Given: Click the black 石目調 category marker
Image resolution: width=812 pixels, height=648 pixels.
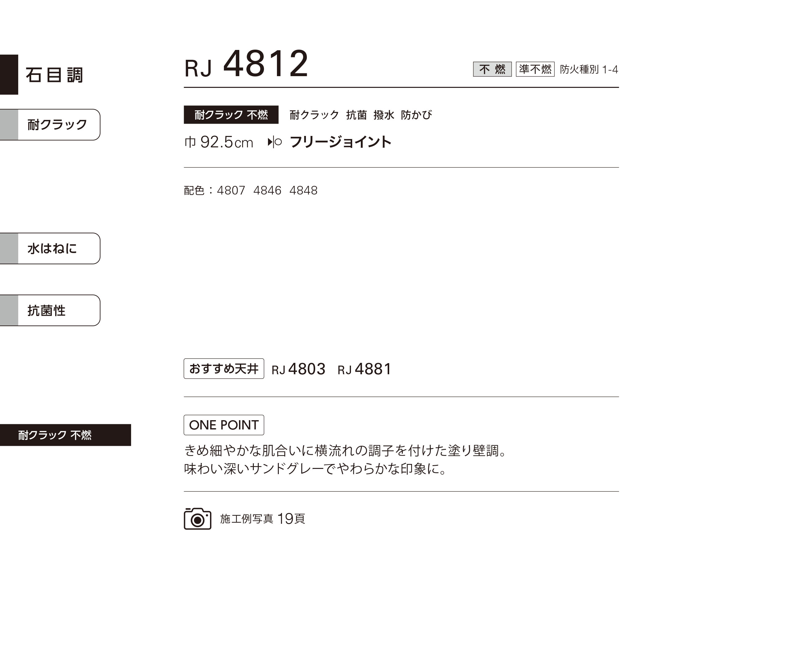Looking at the screenshot, I should click(9, 75).
